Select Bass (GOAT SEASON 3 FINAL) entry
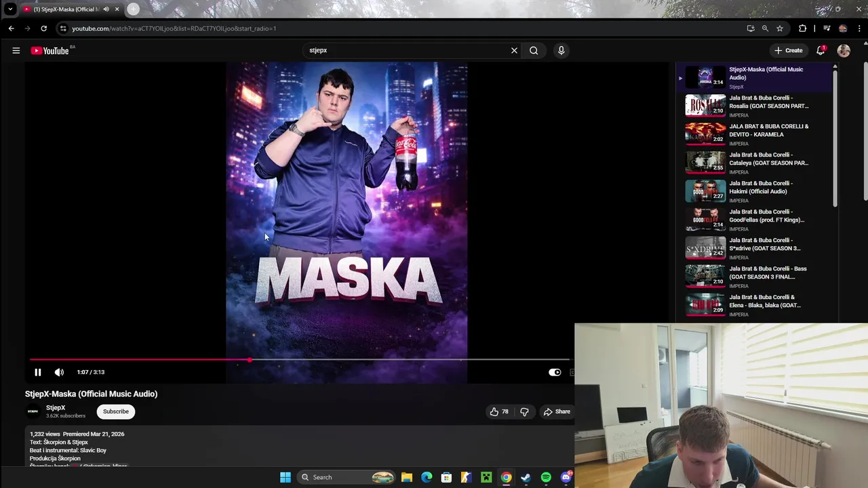The width and height of the screenshot is (868, 488). 755,277
